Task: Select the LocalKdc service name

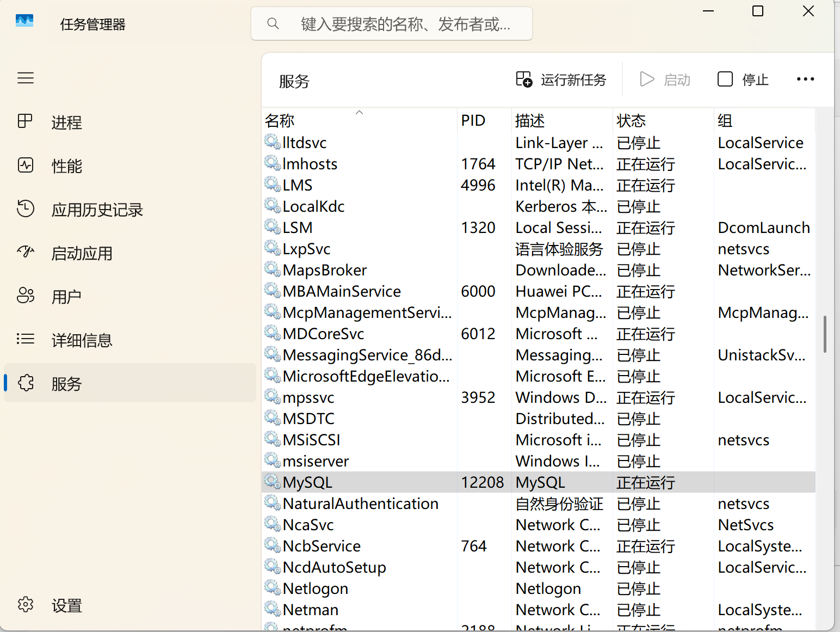Action: click(313, 206)
